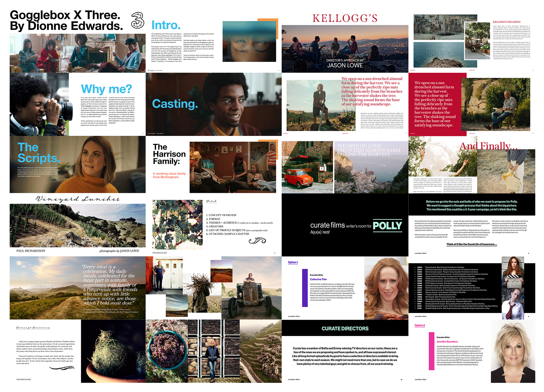The image size is (544, 392).
Task: Click the Three brand logo
Action: tap(138, 20)
